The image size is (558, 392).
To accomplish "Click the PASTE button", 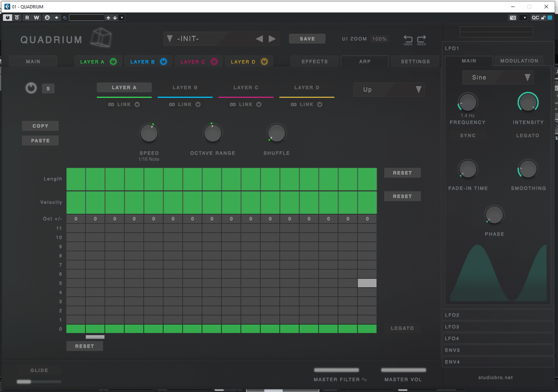I will [x=40, y=140].
